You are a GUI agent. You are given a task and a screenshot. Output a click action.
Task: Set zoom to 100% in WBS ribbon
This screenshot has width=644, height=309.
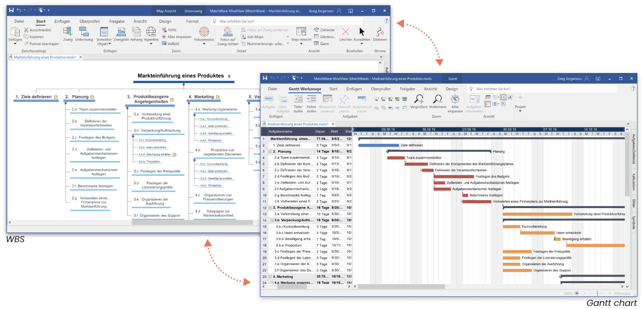169,30
